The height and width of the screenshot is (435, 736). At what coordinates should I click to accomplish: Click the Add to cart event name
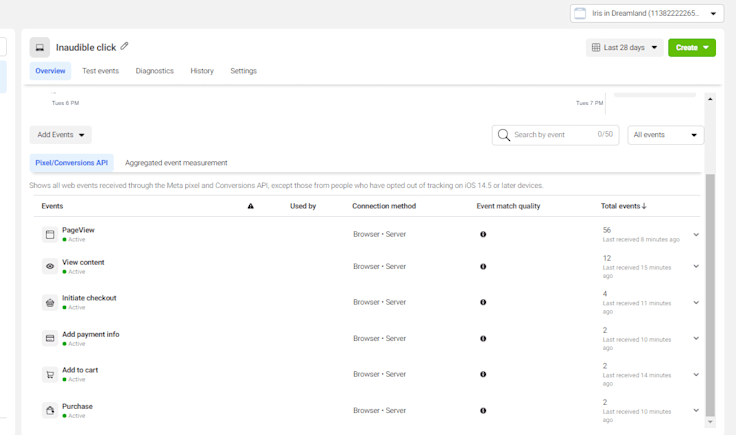80,370
